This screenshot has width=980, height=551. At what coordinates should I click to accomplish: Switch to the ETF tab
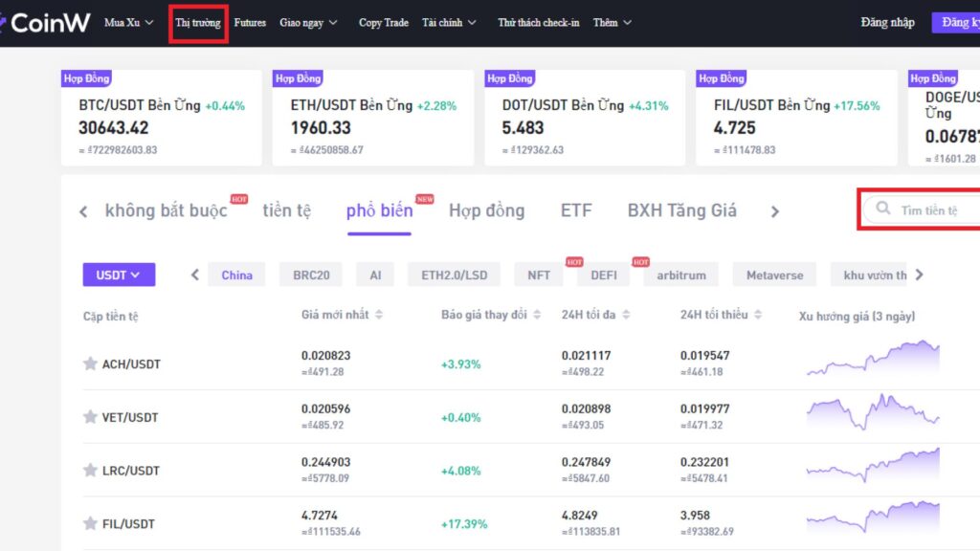(x=576, y=210)
